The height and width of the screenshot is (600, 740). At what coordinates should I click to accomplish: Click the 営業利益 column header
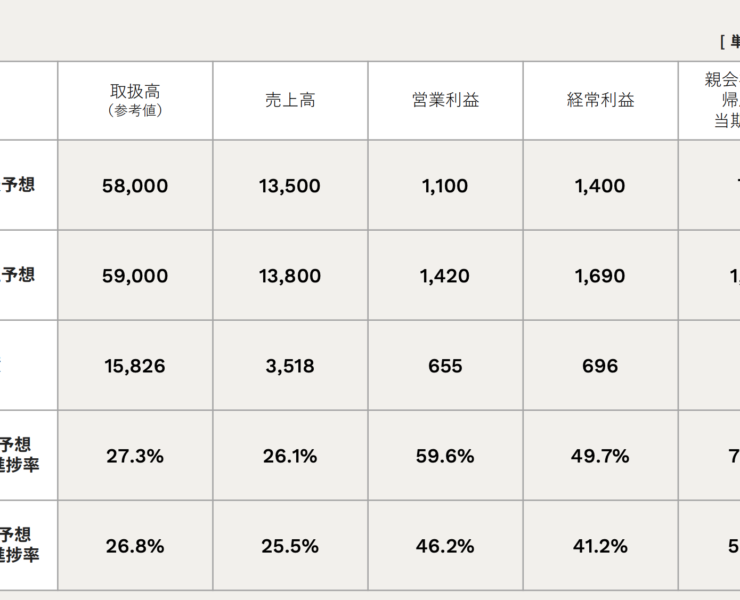coord(445,100)
